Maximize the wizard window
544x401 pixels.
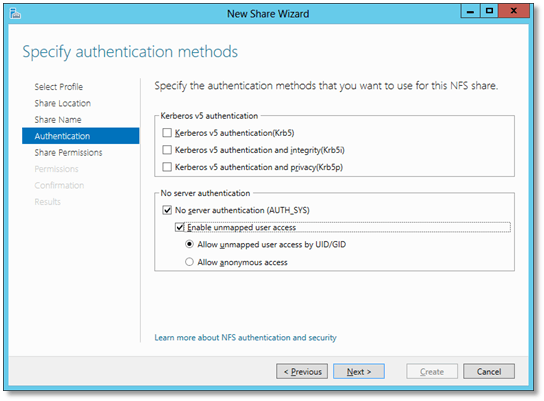pos(489,11)
